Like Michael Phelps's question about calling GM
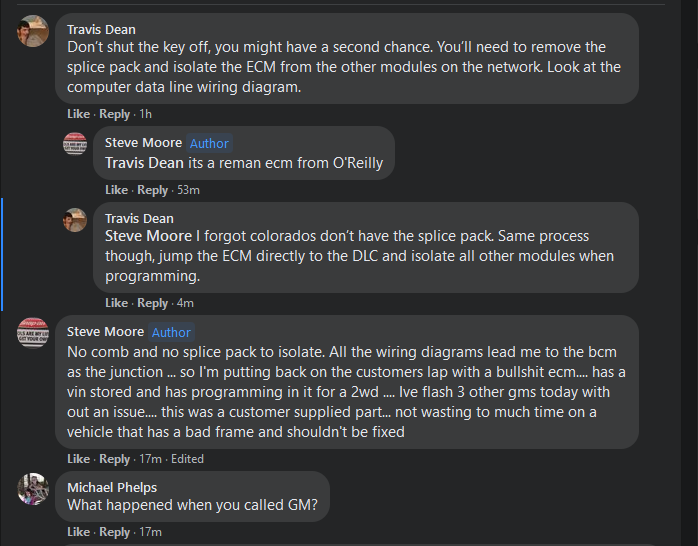This screenshot has height=546, width=698. [78, 532]
